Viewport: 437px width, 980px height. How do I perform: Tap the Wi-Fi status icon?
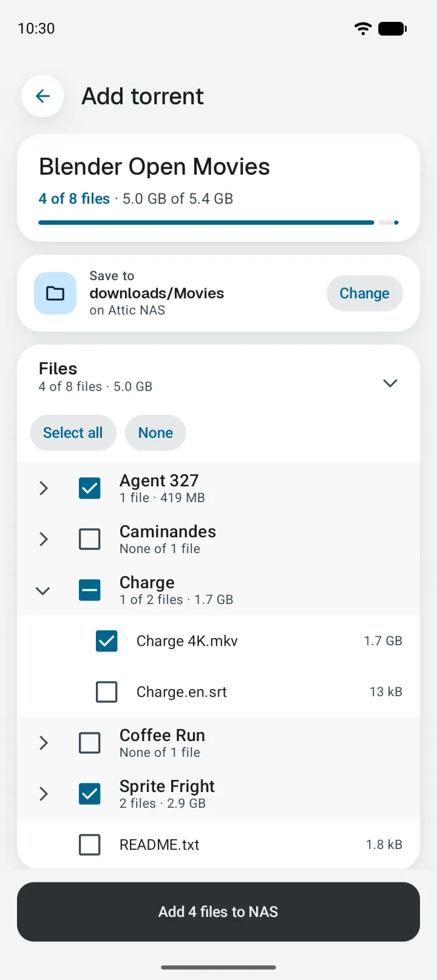coord(363,29)
